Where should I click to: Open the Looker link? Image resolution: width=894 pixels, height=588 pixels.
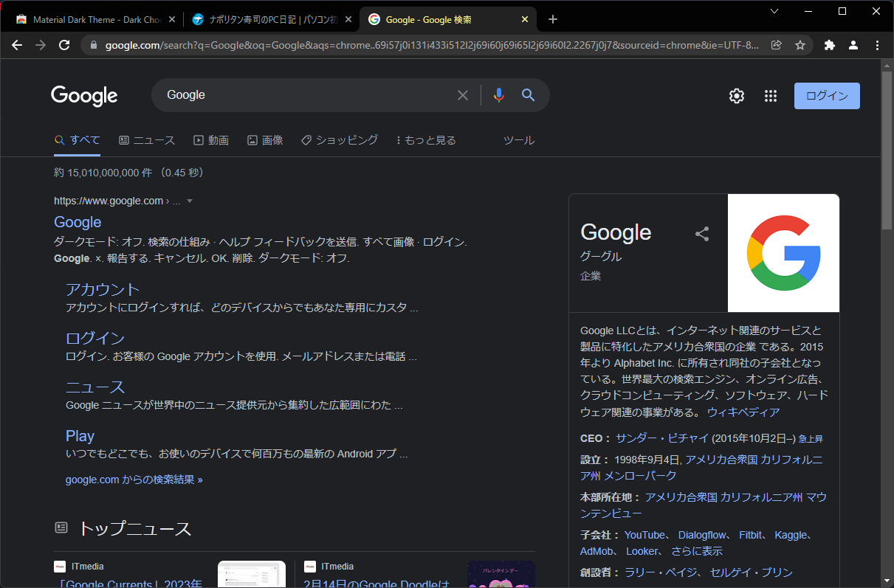pyautogui.click(x=642, y=551)
